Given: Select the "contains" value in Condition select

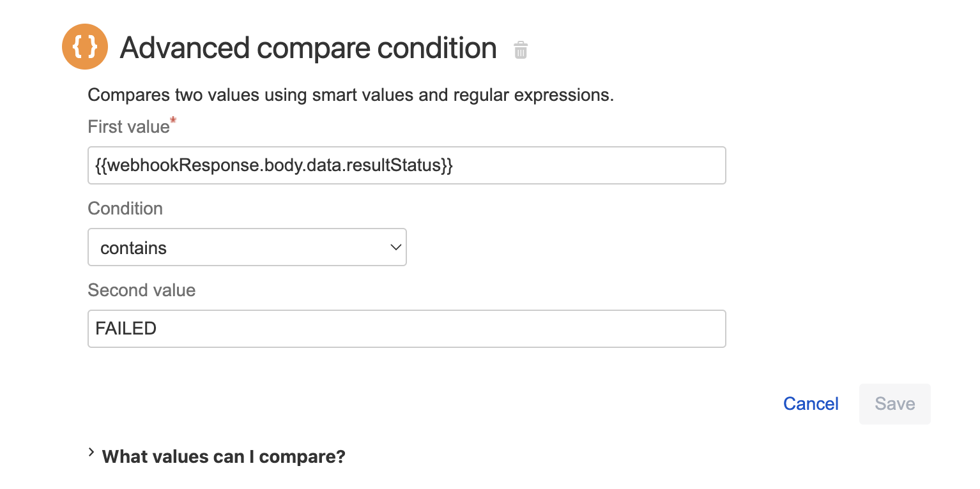Looking at the screenshot, I should (134, 248).
